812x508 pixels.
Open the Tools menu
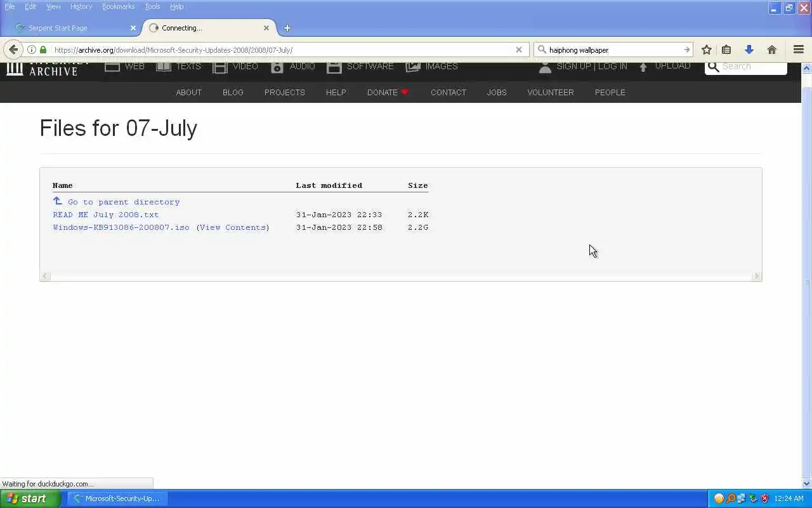click(152, 6)
